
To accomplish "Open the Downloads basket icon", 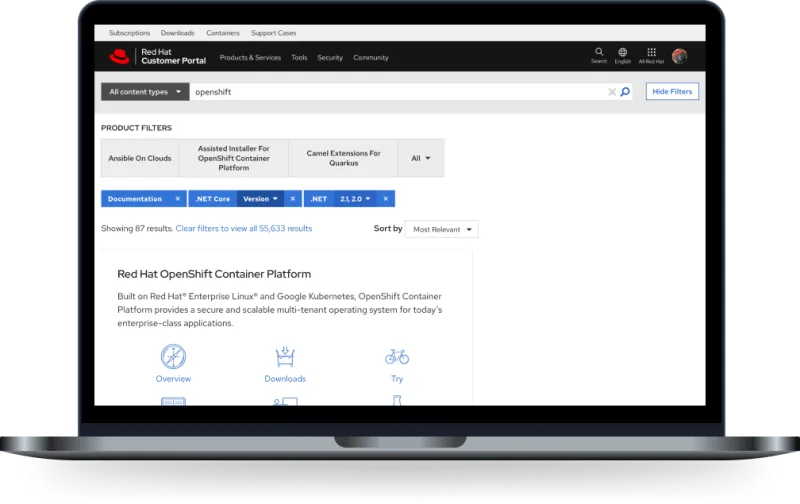I will tap(285, 356).
